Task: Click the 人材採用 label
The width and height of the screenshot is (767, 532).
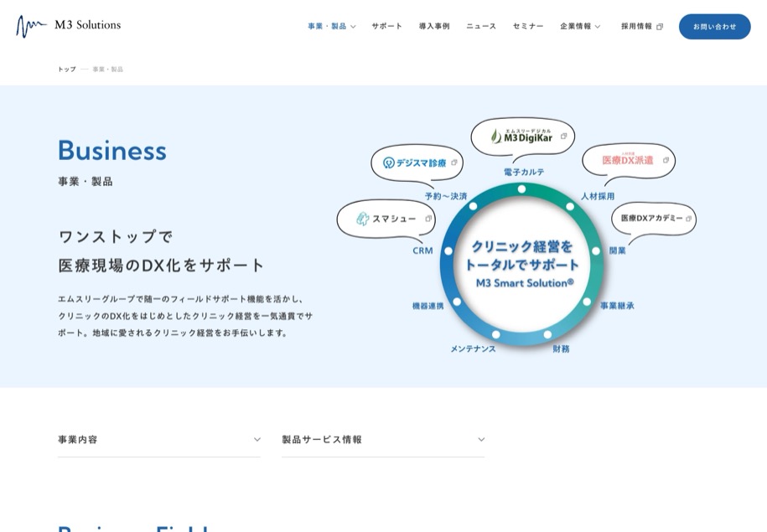Action: (598, 196)
